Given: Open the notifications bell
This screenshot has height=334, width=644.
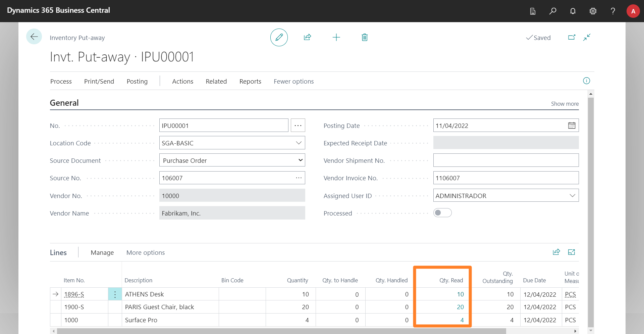Looking at the screenshot, I should click(x=573, y=11).
